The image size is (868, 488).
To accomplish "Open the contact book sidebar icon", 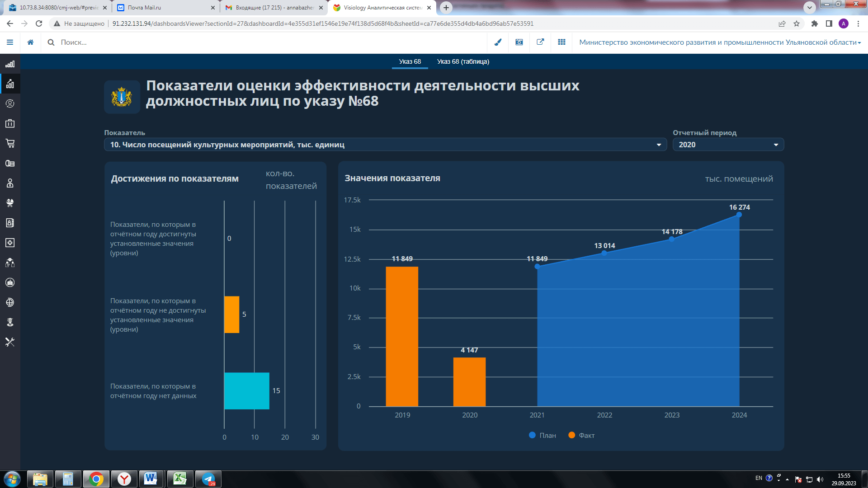I will [10, 223].
